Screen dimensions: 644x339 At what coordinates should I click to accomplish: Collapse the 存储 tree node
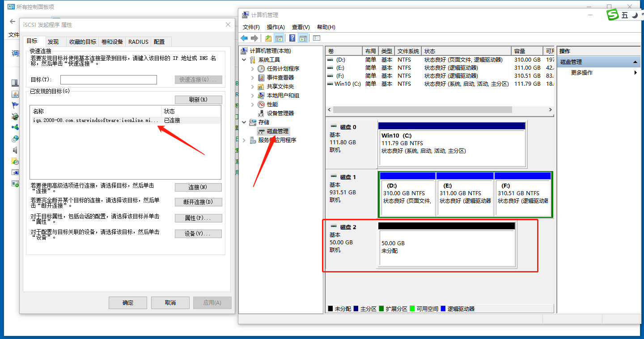pos(244,122)
